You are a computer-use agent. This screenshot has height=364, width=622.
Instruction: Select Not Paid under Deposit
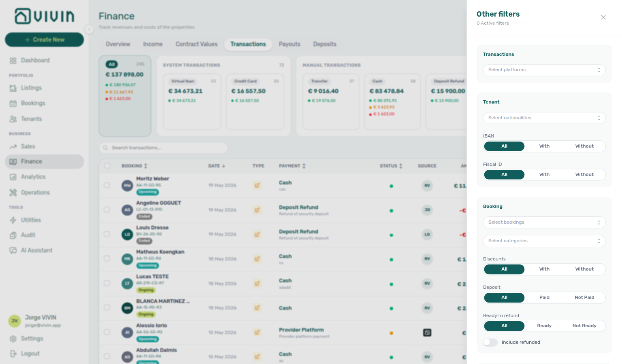coord(584,298)
